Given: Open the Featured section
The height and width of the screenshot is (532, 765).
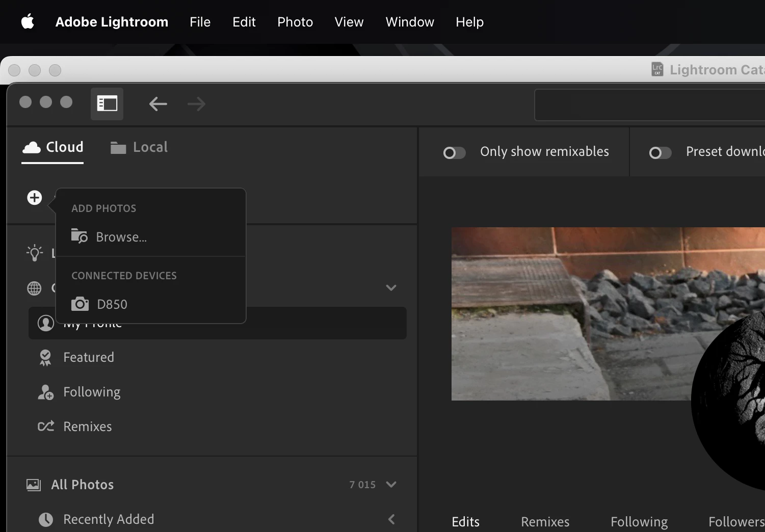Looking at the screenshot, I should [218, 358].
